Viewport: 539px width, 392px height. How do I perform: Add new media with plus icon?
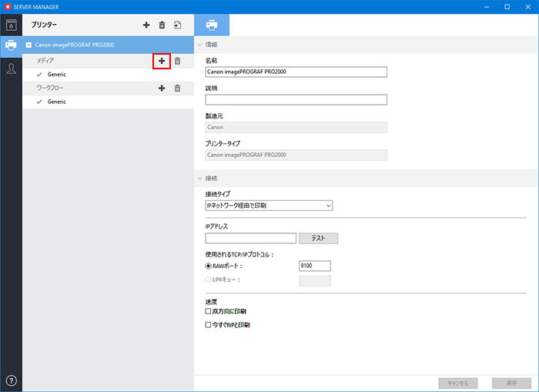[162, 61]
